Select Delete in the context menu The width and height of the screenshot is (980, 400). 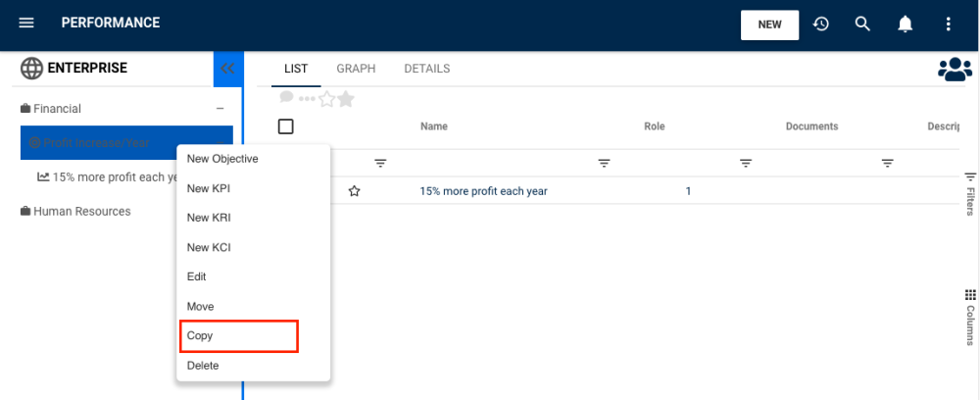click(203, 366)
